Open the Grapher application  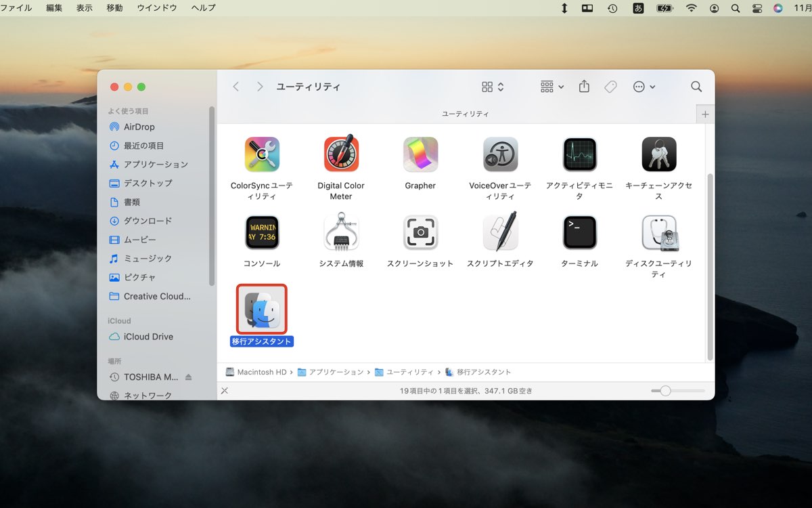(x=420, y=154)
